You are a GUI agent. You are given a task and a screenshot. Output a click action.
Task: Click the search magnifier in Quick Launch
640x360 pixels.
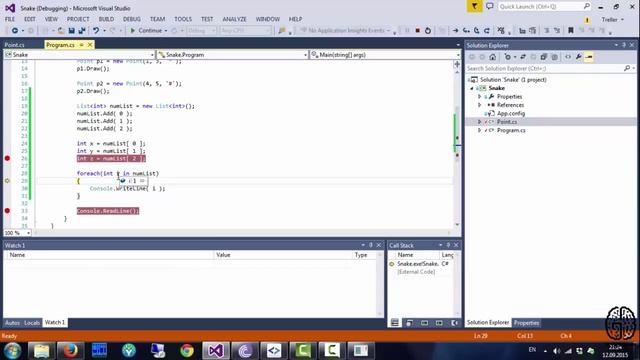pos(587,6)
